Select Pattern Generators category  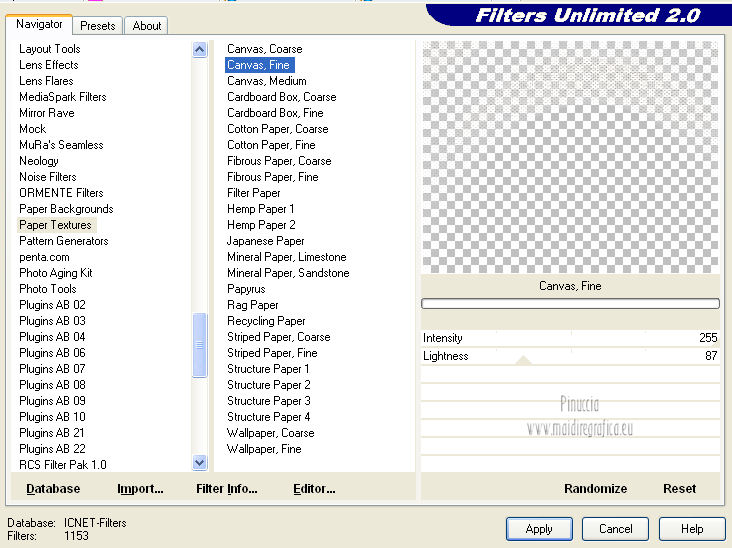pyautogui.click(x=63, y=241)
